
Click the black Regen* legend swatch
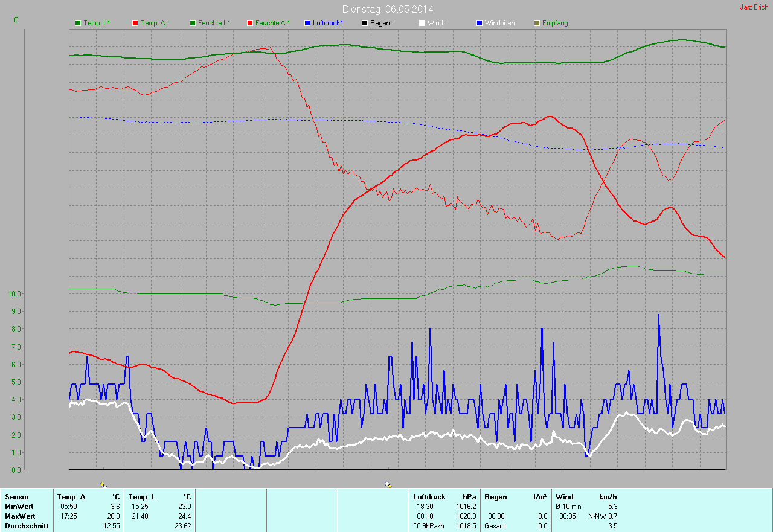point(365,23)
